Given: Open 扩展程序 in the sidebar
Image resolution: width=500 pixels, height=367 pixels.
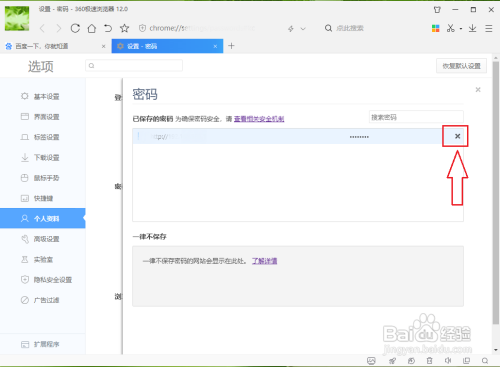Looking at the screenshot, I should pos(43,344).
